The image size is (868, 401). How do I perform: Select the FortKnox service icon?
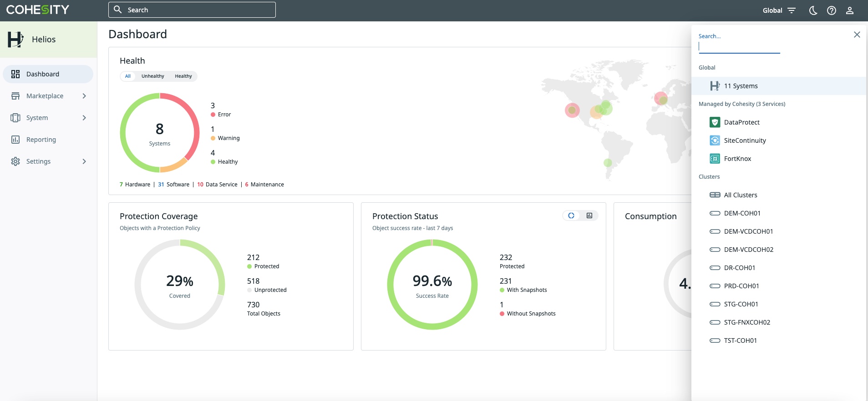pos(715,159)
